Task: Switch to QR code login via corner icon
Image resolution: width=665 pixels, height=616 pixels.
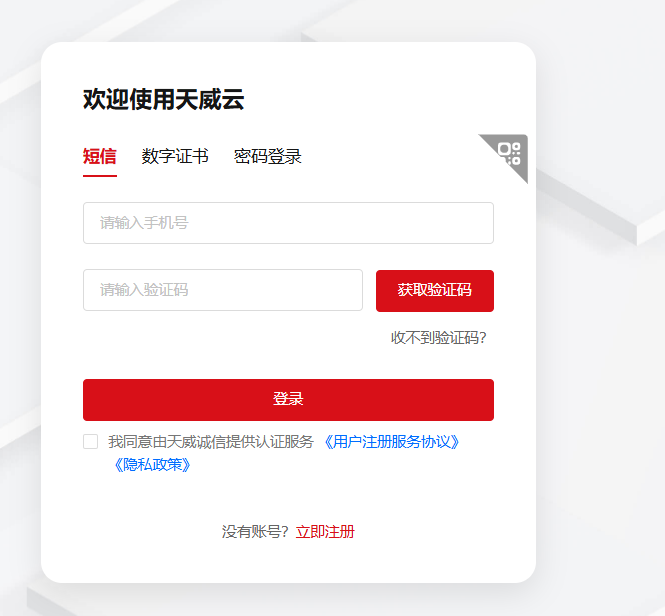Action: click(509, 154)
